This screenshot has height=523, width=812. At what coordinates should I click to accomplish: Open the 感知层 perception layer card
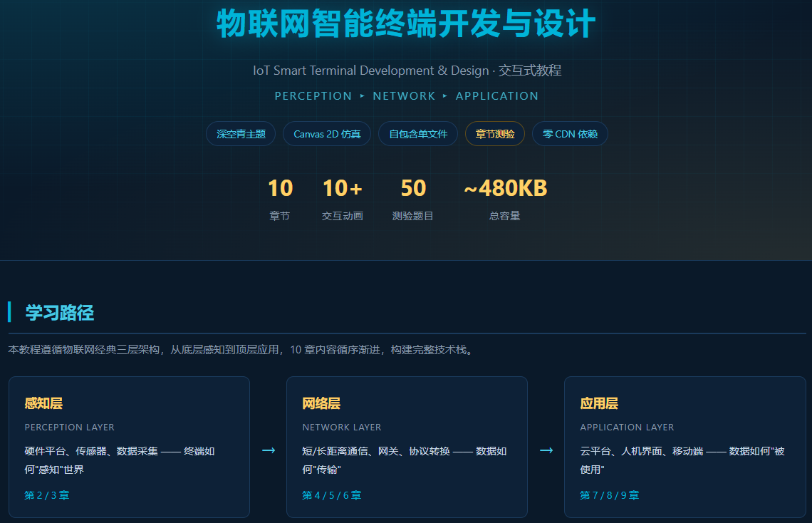129,447
